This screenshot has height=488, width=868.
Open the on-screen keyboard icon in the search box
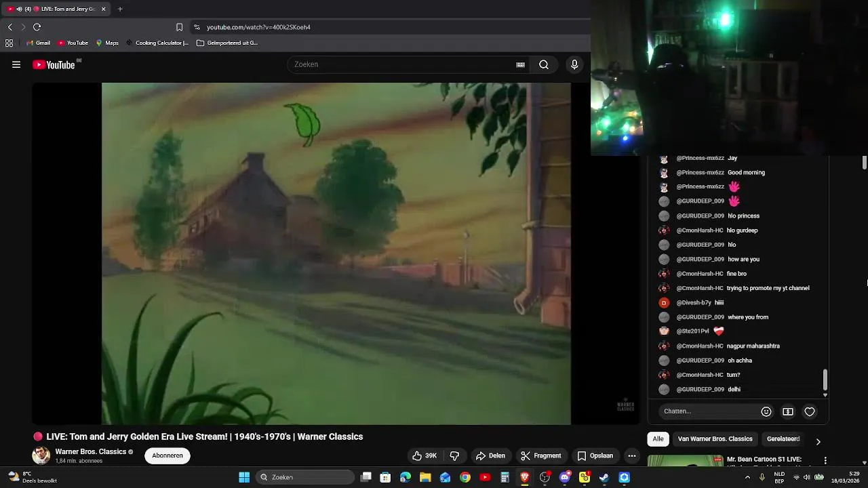click(520, 64)
